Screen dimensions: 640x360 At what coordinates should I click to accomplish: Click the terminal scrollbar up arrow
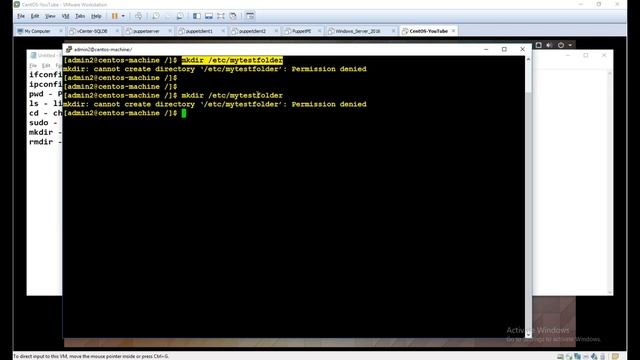528,59
